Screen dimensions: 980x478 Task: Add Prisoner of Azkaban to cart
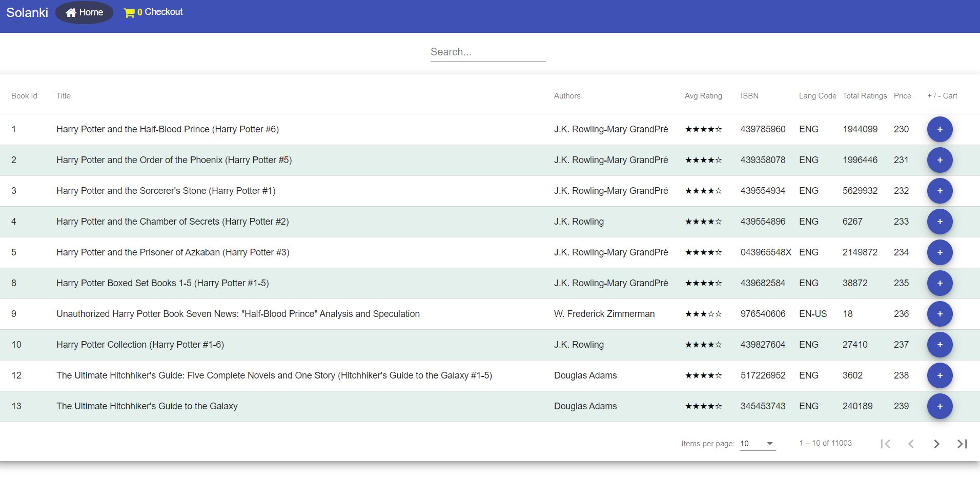tap(940, 252)
